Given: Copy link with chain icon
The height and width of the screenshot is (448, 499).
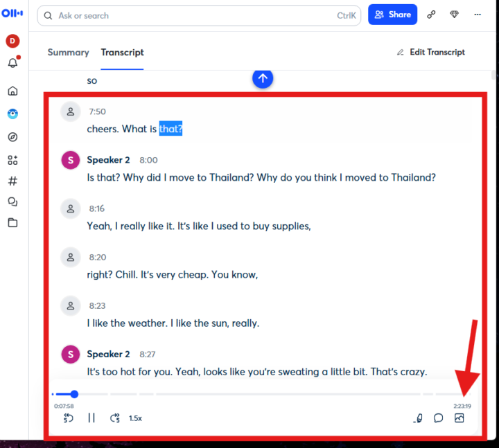Looking at the screenshot, I should [431, 15].
